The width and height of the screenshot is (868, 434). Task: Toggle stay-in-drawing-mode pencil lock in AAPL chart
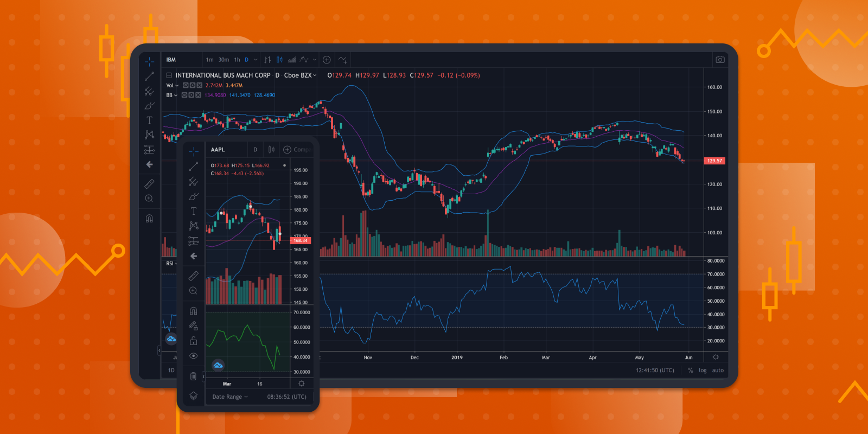point(194,325)
